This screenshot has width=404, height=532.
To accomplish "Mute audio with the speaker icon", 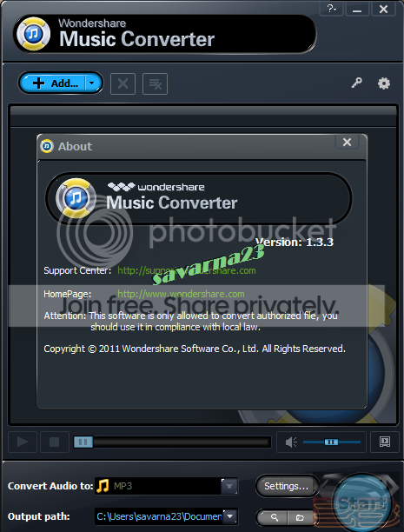I will (291, 442).
